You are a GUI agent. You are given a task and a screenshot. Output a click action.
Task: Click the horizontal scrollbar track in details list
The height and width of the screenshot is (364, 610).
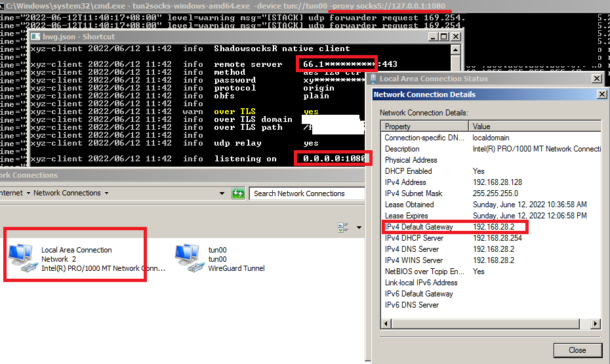coord(585,323)
